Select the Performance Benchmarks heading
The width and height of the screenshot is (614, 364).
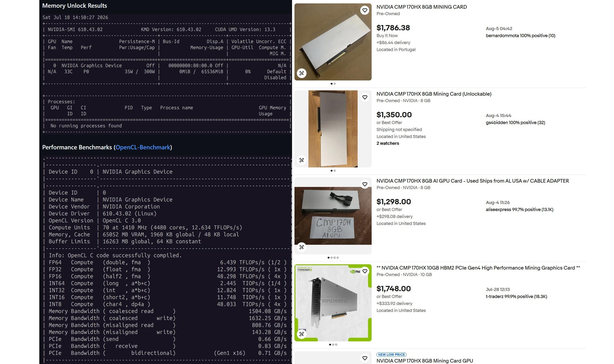pos(107,147)
